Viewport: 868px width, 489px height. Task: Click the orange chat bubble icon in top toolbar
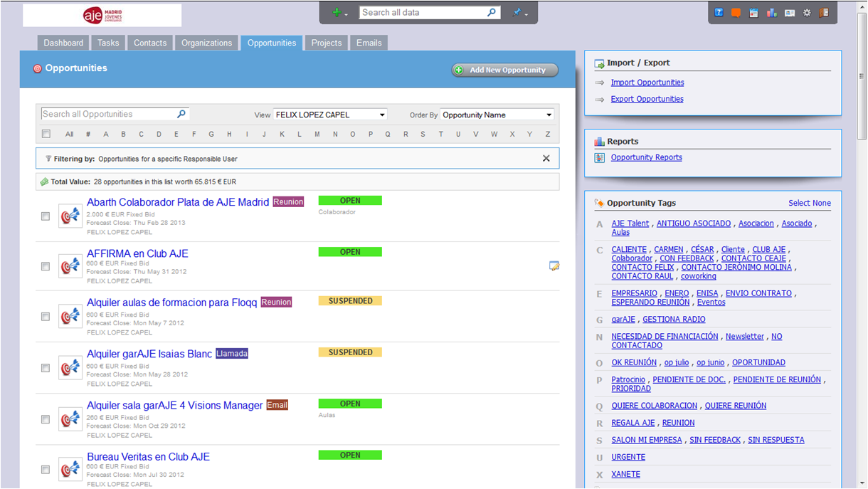736,13
